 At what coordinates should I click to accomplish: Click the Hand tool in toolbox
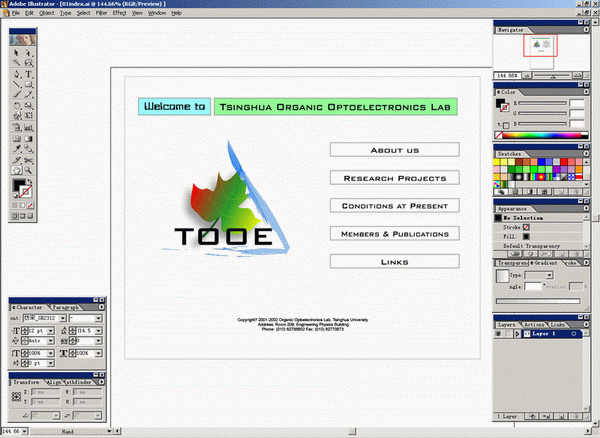point(17,171)
